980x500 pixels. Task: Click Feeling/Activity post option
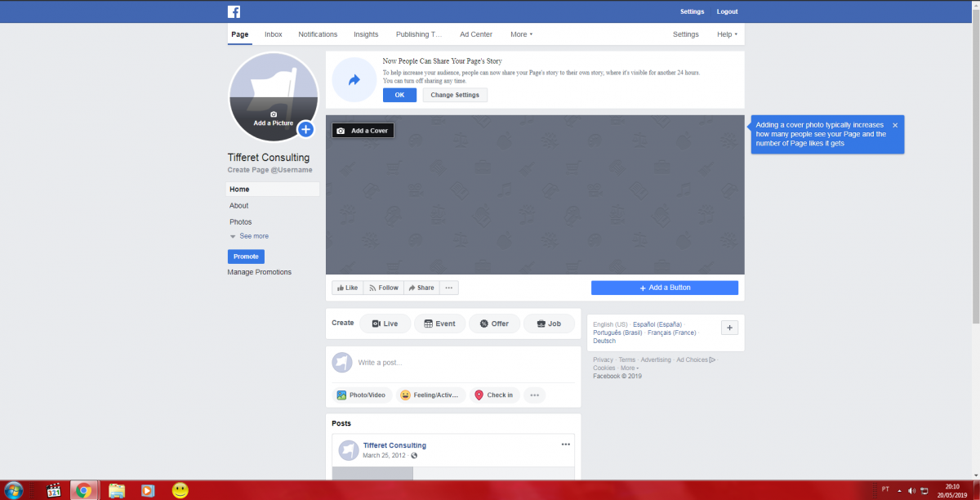coord(430,395)
